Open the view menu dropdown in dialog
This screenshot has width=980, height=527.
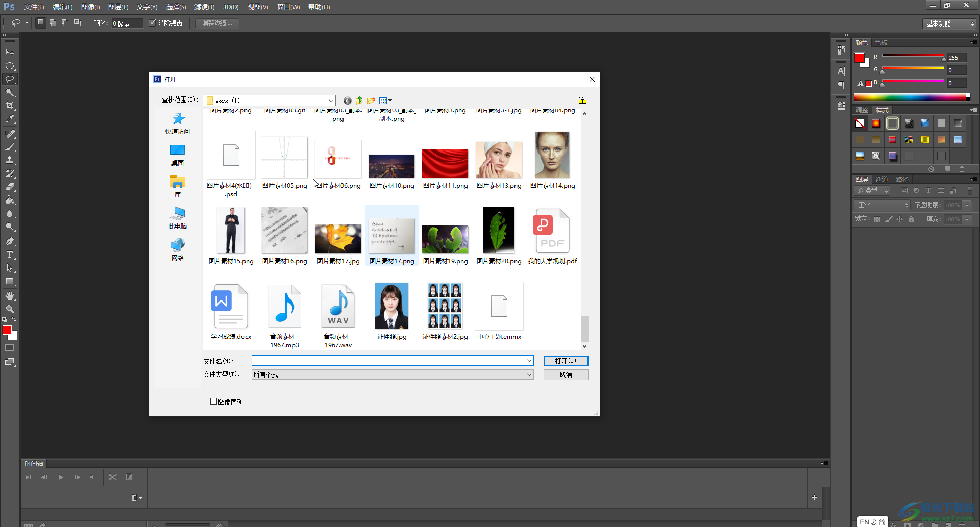(x=386, y=101)
